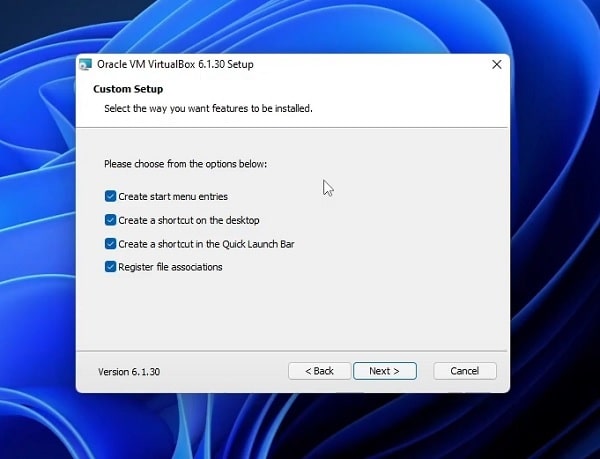The image size is (600, 459).
Task: Toggle Register file associations checkbox
Action: 110,267
